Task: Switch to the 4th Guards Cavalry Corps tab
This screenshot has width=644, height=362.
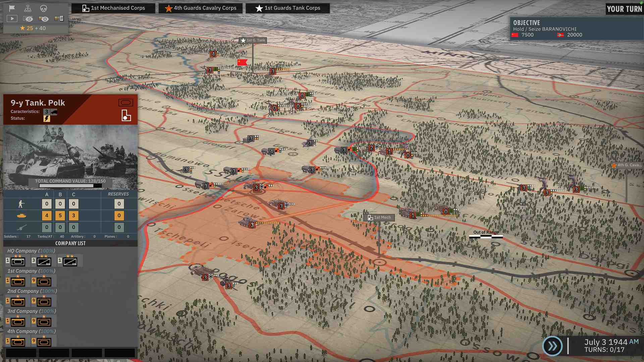Action: pos(201,8)
